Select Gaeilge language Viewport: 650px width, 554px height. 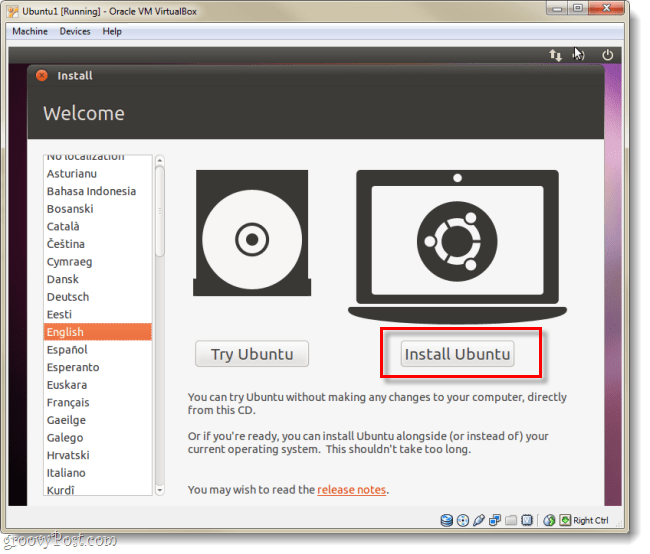coord(98,420)
